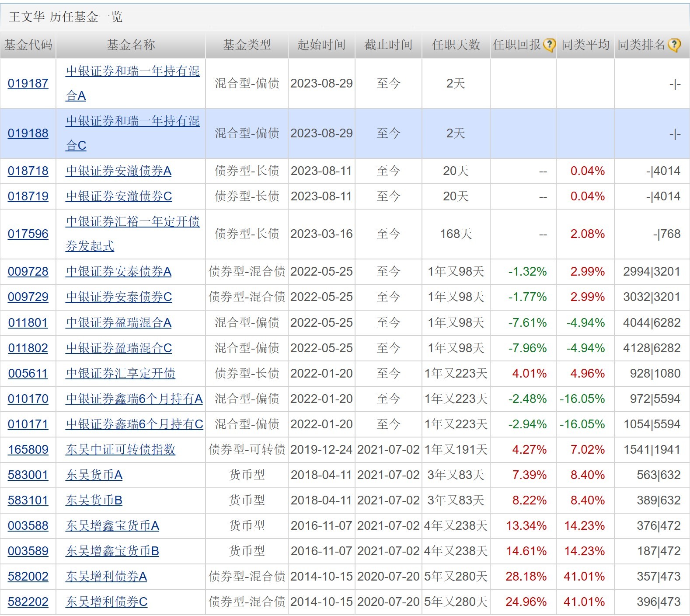Screen dimensions: 690x616
Task: Open fund code 583001 link
Action: coord(28,475)
